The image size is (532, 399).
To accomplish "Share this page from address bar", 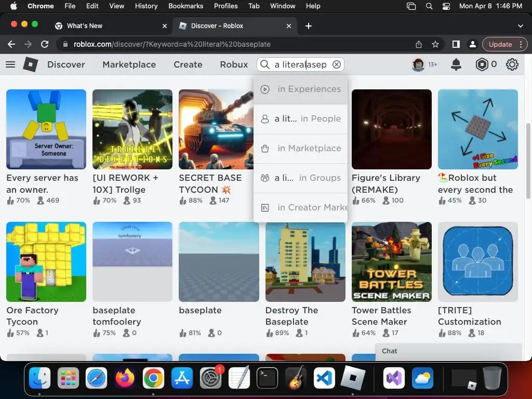I will pyautogui.click(x=419, y=44).
